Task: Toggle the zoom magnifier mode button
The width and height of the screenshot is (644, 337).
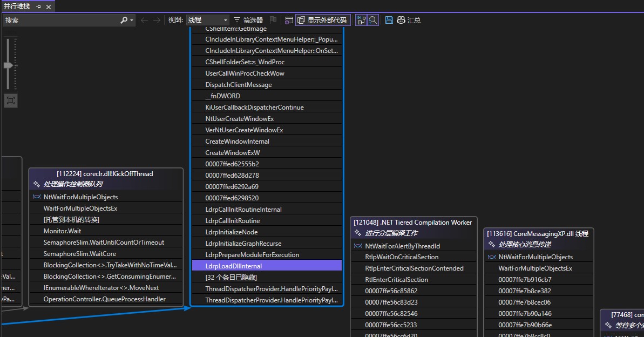Action: click(x=372, y=20)
